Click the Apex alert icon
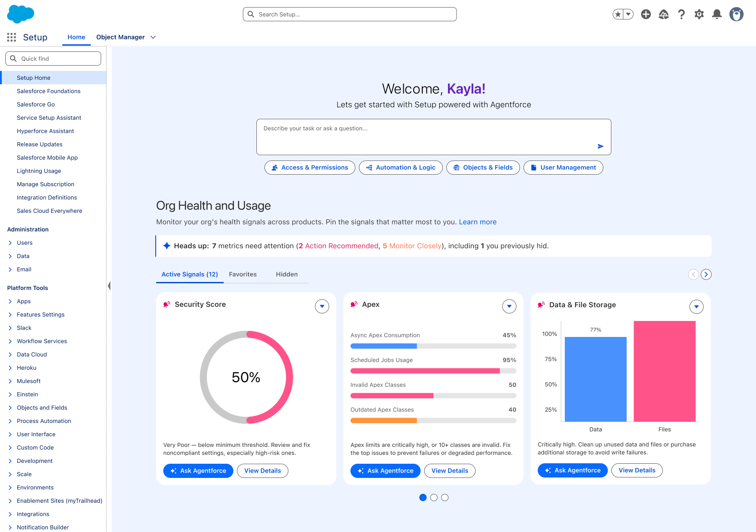 354,305
